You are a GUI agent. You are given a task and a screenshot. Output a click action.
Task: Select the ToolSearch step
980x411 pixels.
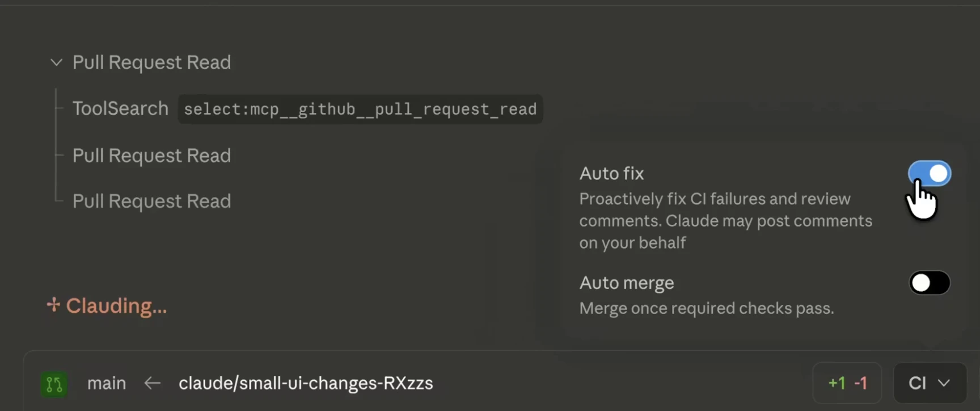120,108
